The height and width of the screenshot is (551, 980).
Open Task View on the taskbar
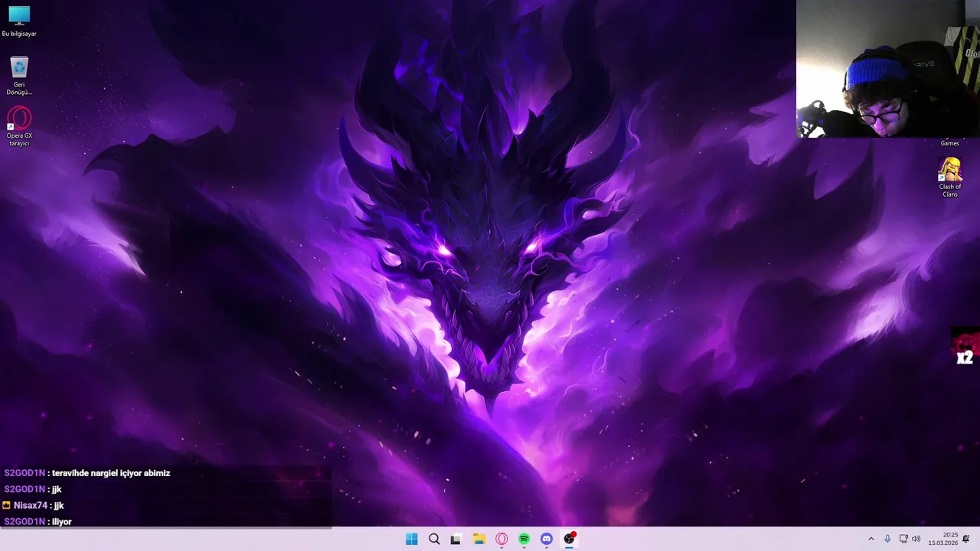point(456,539)
